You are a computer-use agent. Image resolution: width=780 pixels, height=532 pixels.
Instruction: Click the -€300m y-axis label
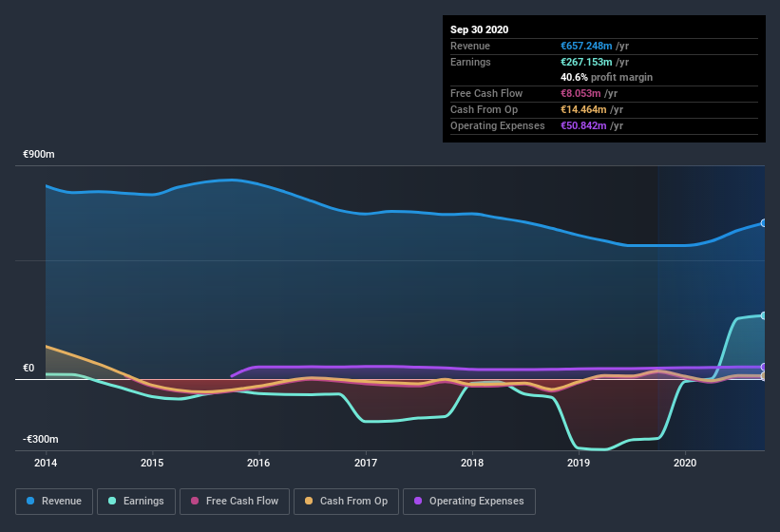(x=40, y=439)
